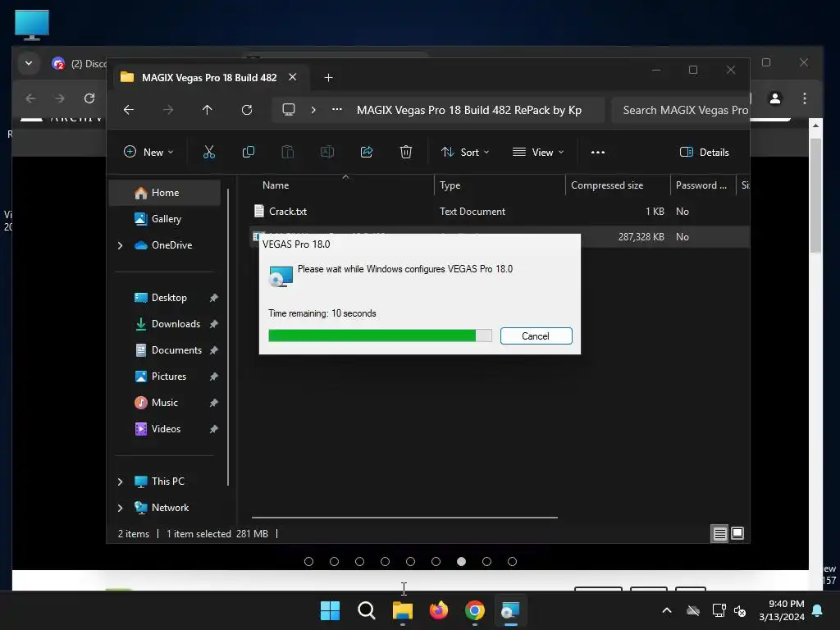Cancel the VEGAS Pro 18.0 installation
Image resolution: width=840 pixels, height=630 pixels.
point(536,336)
